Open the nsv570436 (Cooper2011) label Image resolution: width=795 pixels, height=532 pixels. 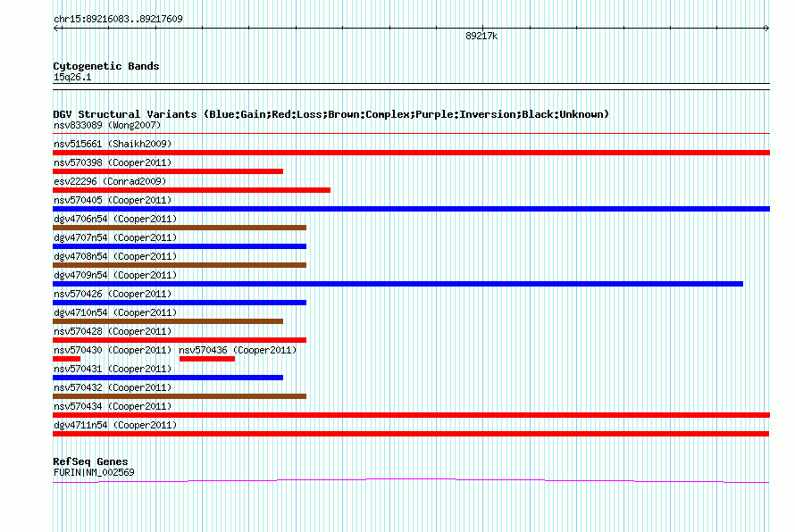coord(238,350)
